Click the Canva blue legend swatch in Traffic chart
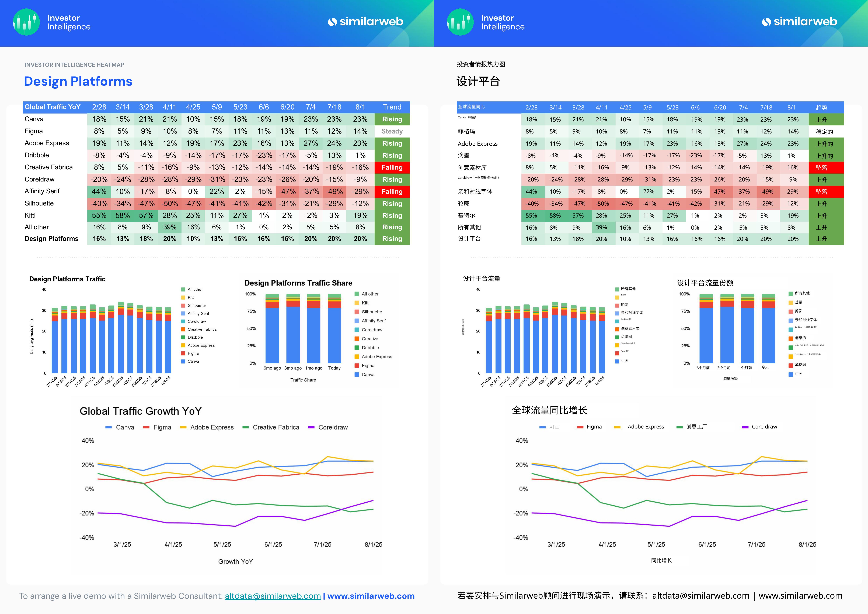The image size is (868, 614). (183, 362)
